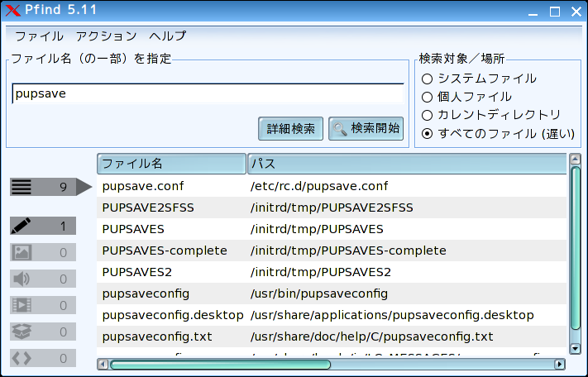This screenshot has width=588, height=377.
Task: Start search with 検索開始 button
Action: coord(366,128)
